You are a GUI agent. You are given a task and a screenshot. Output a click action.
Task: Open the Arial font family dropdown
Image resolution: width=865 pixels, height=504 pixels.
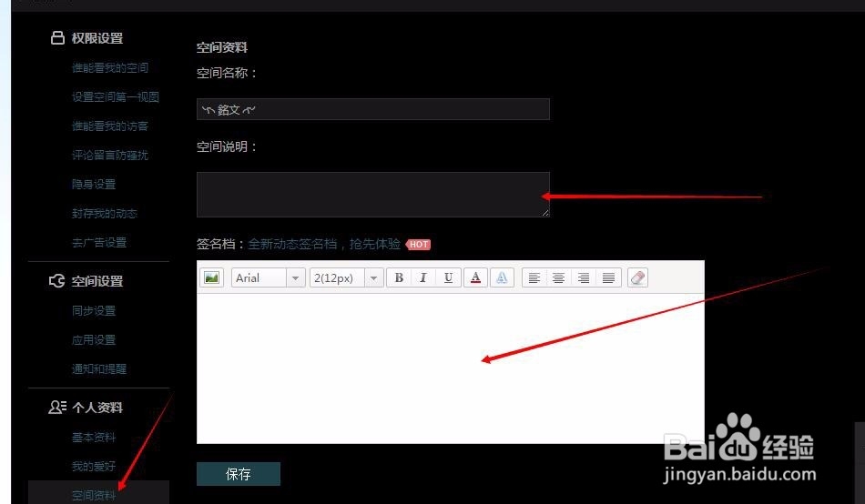[x=268, y=277]
